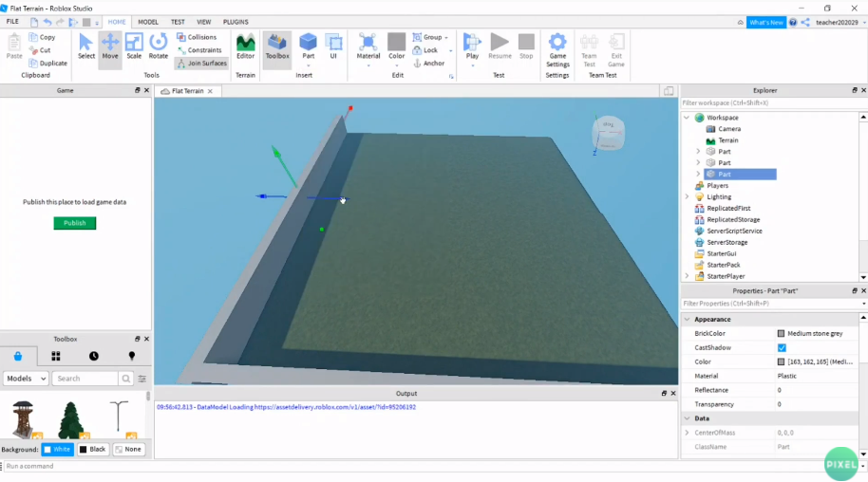Group the selected objects
This screenshot has height=482, width=868.
pyautogui.click(x=426, y=37)
